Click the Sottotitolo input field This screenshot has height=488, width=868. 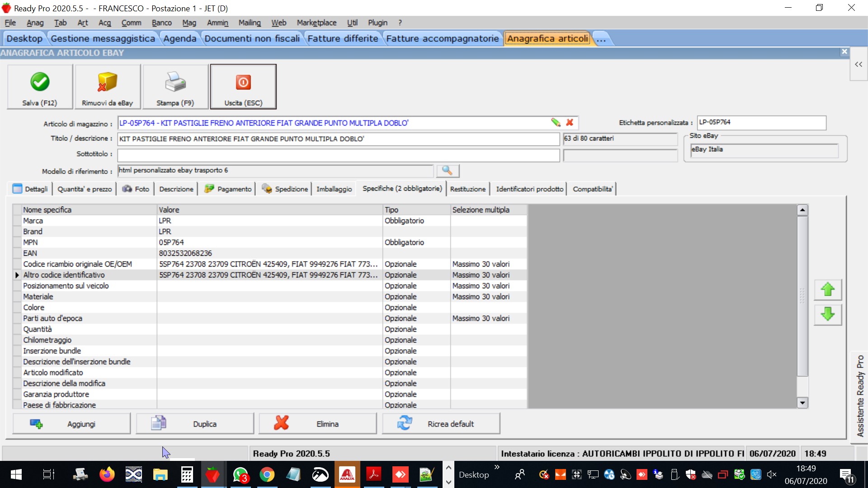338,155
